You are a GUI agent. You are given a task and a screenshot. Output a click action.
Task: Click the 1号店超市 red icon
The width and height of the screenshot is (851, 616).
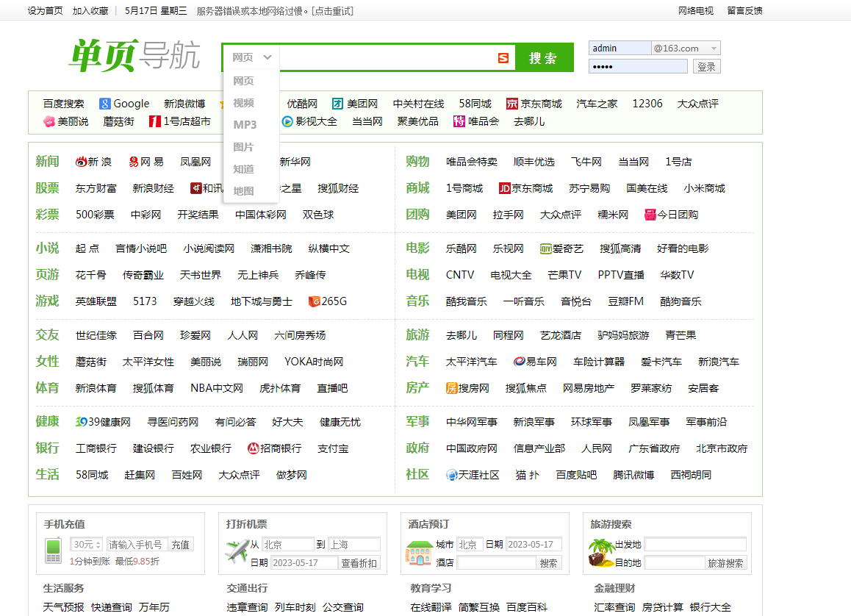[x=154, y=121]
